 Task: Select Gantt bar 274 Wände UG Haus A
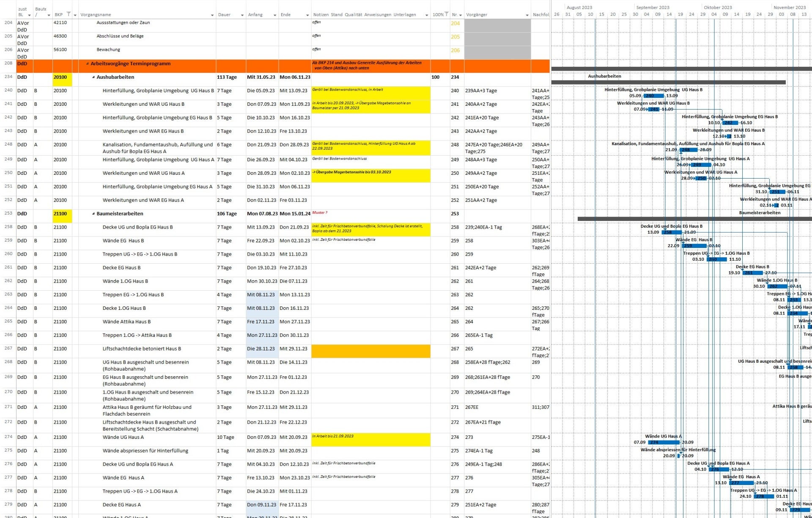coord(664,442)
